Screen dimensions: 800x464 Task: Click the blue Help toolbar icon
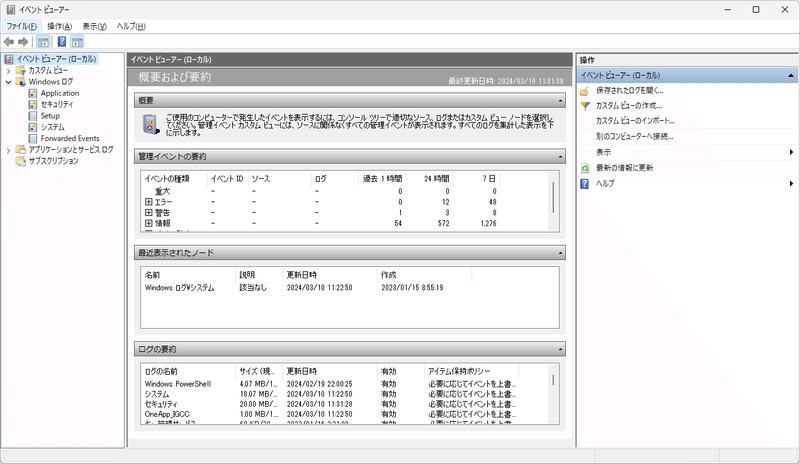tap(62, 42)
